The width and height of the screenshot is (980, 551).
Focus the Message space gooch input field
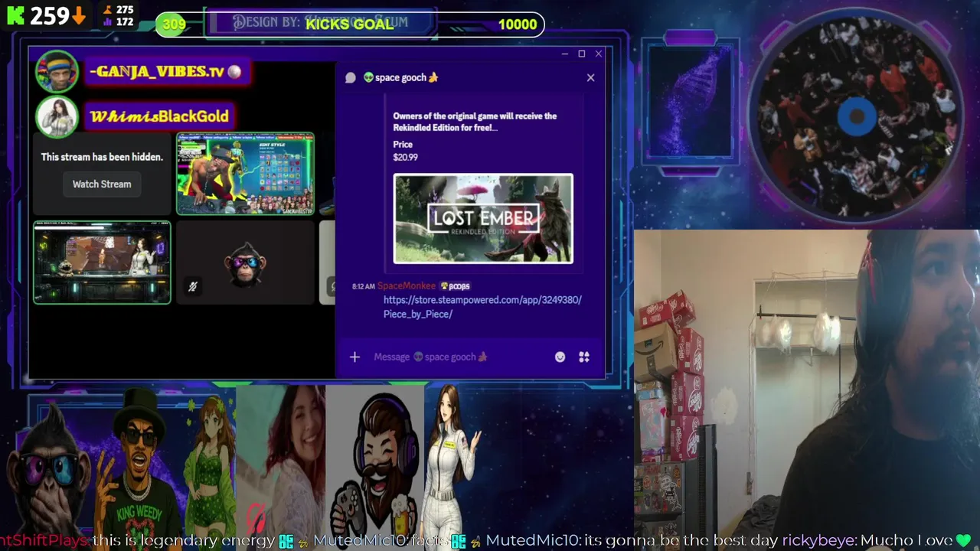pyautogui.click(x=459, y=357)
